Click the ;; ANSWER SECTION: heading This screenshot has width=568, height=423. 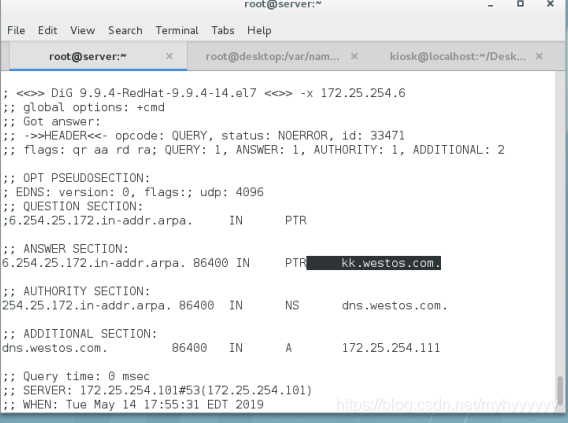click(66, 249)
